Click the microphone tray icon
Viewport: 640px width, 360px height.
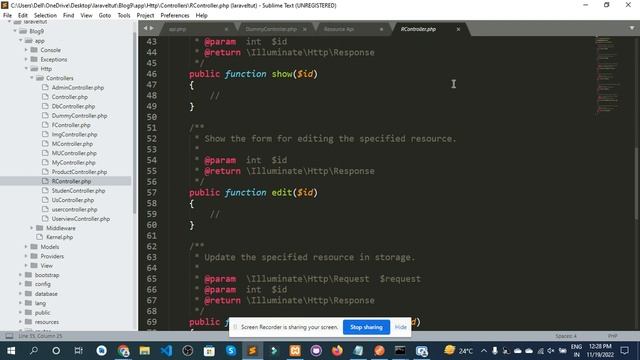coord(495,351)
